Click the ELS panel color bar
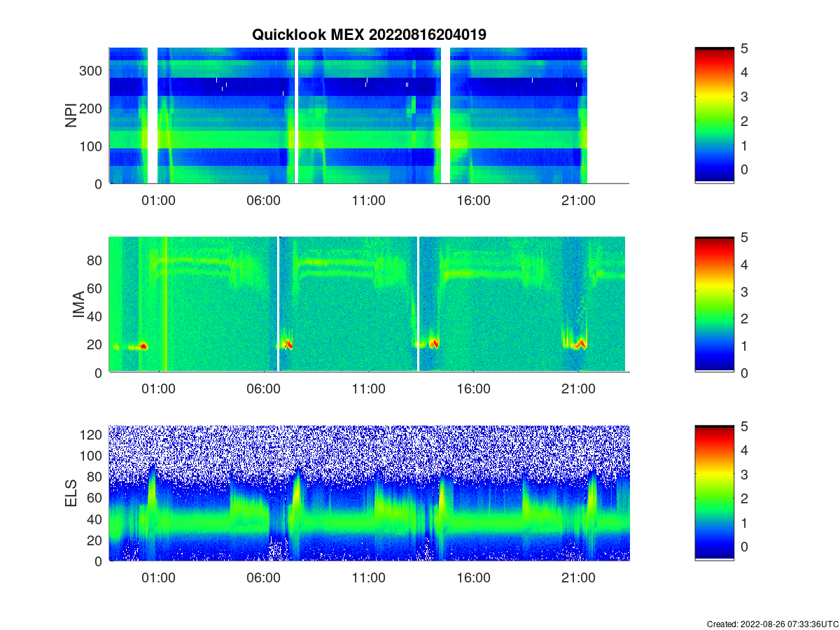The width and height of the screenshot is (840, 630). (x=714, y=493)
